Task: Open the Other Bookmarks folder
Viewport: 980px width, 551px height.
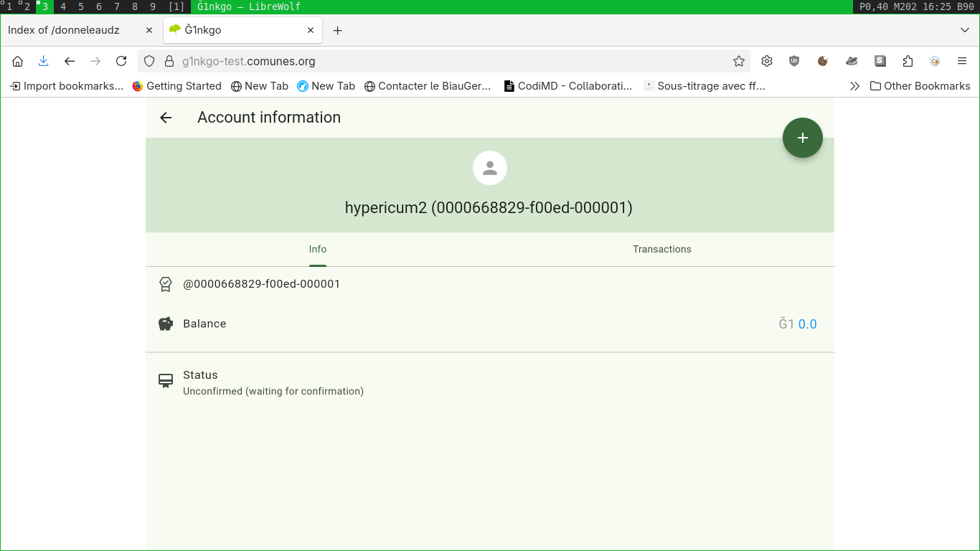Action: 920,86
